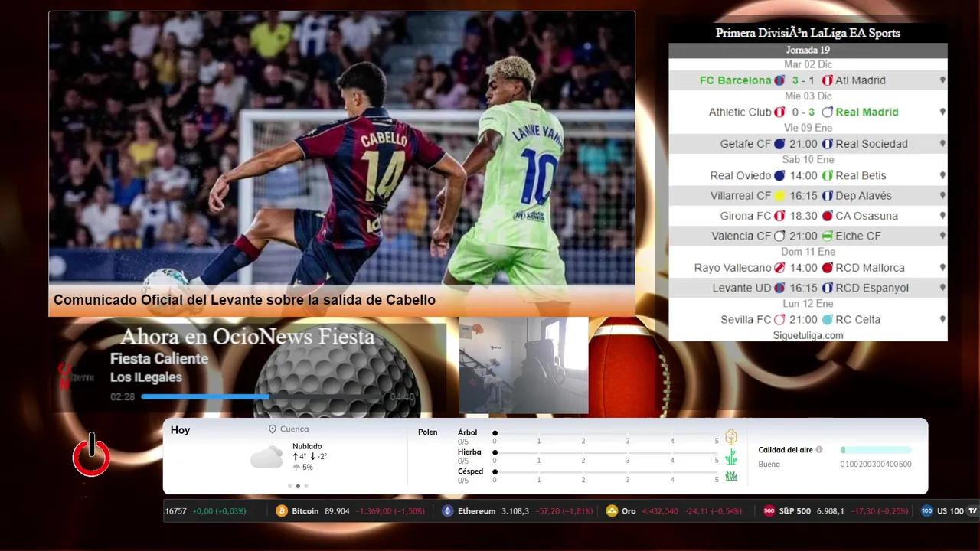This screenshot has width=980, height=551.
Task: Click the Elche CF green crest
Action: (x=827, y=236)
